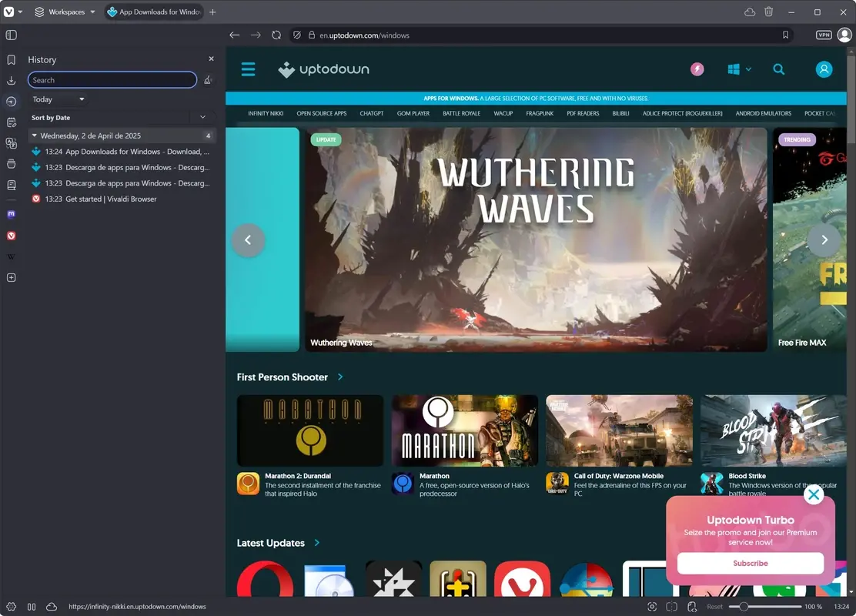Screen dimensions: 856x616
Task: Open the Reading List panel
Action: pyautogui.click(x=11, y=185)
